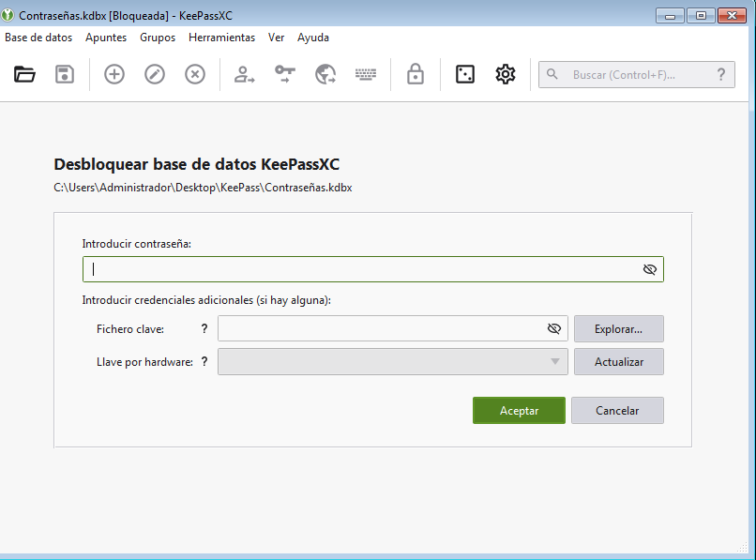Open database folder icon in toolbar
Viewport: 756px width, 560px height.
tap(24, 74)
